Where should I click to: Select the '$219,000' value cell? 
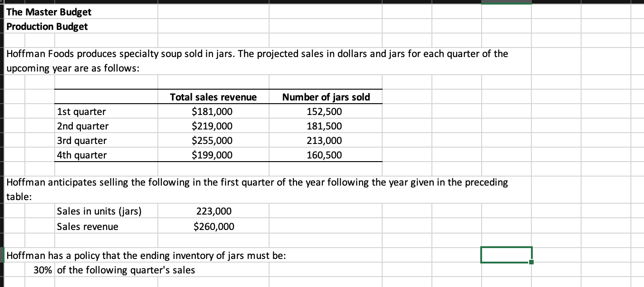(213, 126)
